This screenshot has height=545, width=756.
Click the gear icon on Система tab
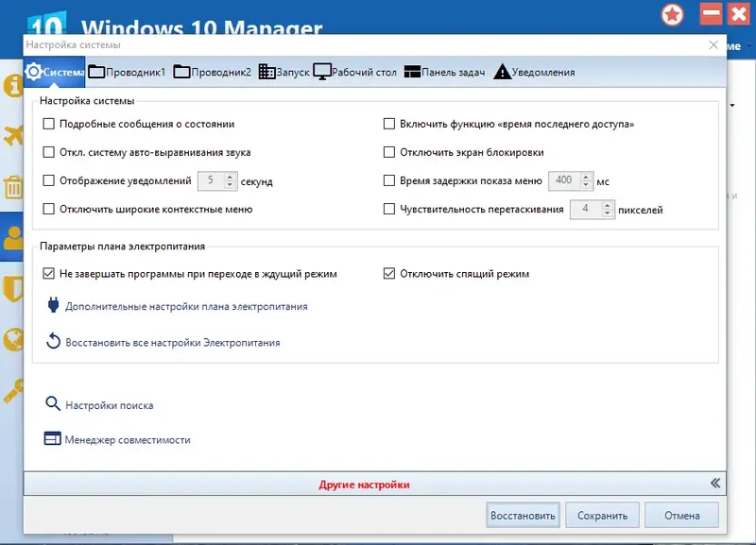click(x=34, y=72)
